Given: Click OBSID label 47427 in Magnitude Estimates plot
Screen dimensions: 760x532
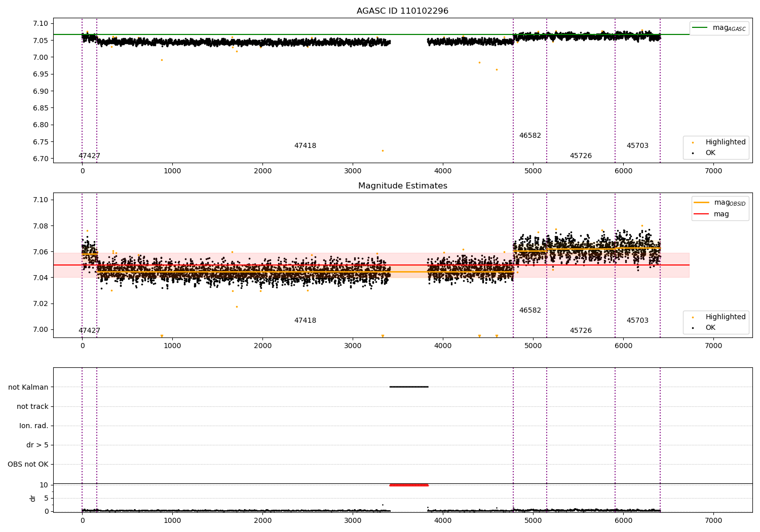Looking at the screenshot, I should pyautogui.click(x=89, y=331).
